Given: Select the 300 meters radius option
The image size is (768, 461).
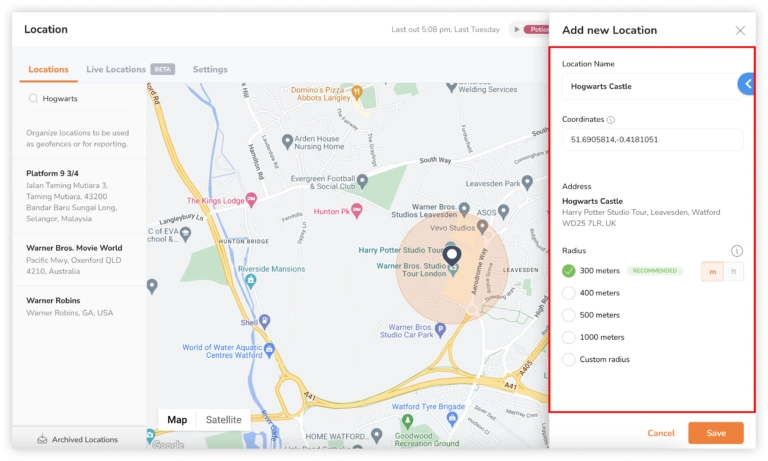Looking at the screenshot, I should [x=569, y=271].
